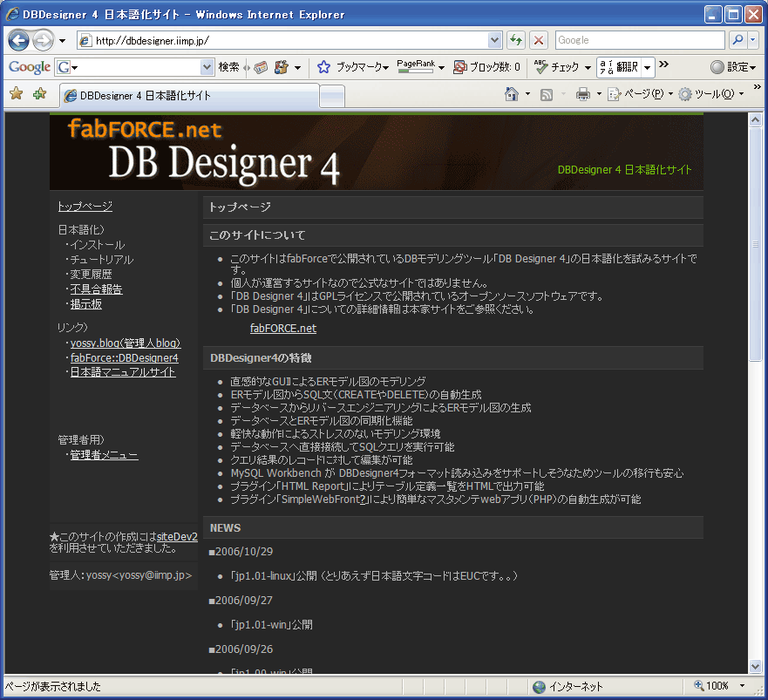Click the ・変更履歴 sidebar text
This screenshot has height=700, width=768.
tap(88, 274)
